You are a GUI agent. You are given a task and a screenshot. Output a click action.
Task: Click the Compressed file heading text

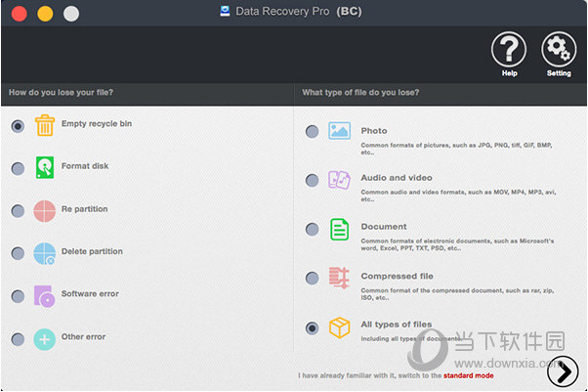click(398, 276)
